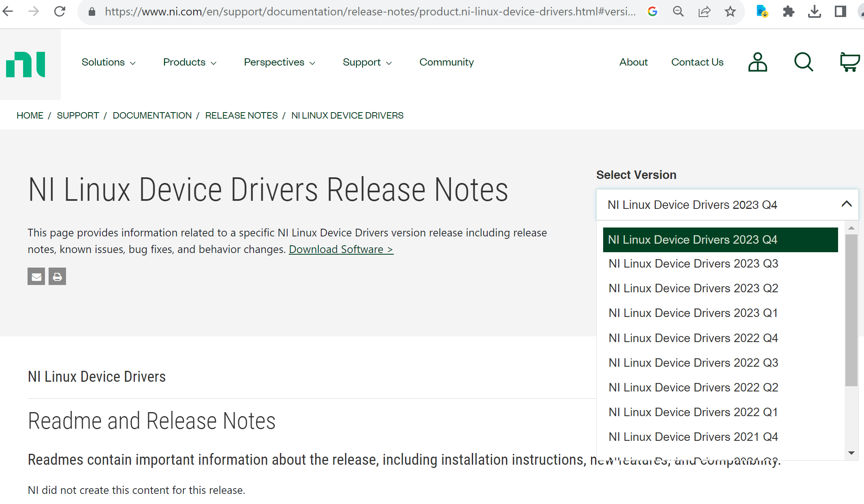Open the Community page
Viewport: 864px width, 504px height.
pos(446,62)
